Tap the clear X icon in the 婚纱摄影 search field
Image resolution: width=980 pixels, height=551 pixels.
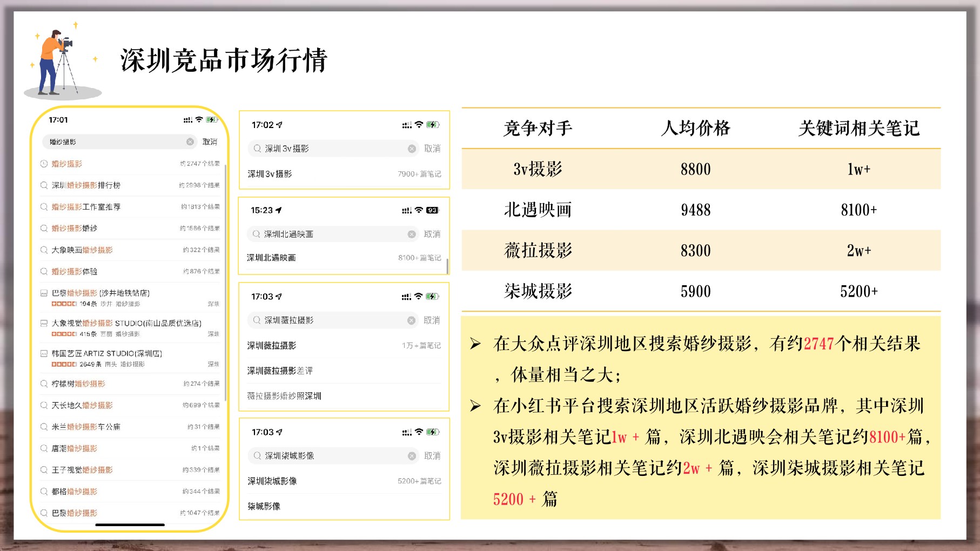pyautogui.click(x=190, y=142)
